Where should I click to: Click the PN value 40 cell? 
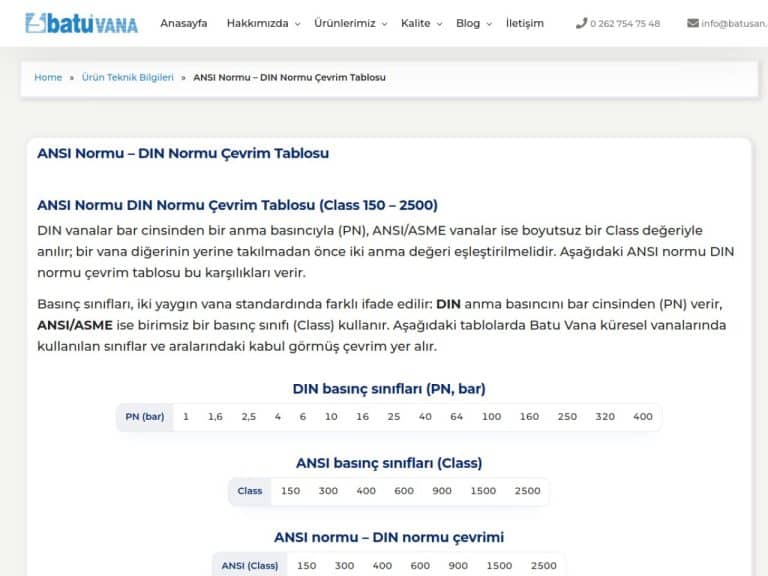click(425, 417)
